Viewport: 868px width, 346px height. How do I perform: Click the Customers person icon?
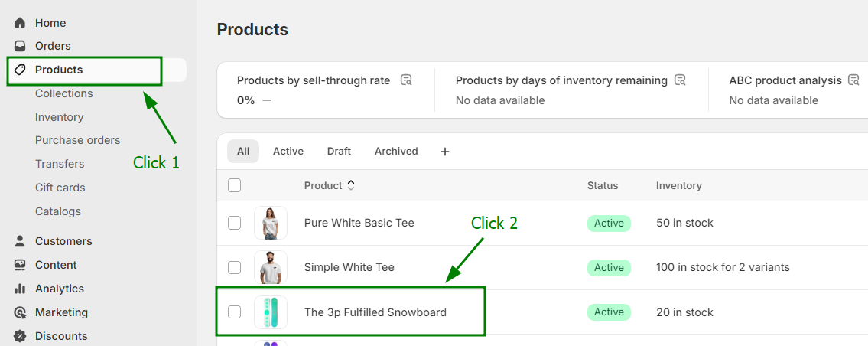point(20,241)
